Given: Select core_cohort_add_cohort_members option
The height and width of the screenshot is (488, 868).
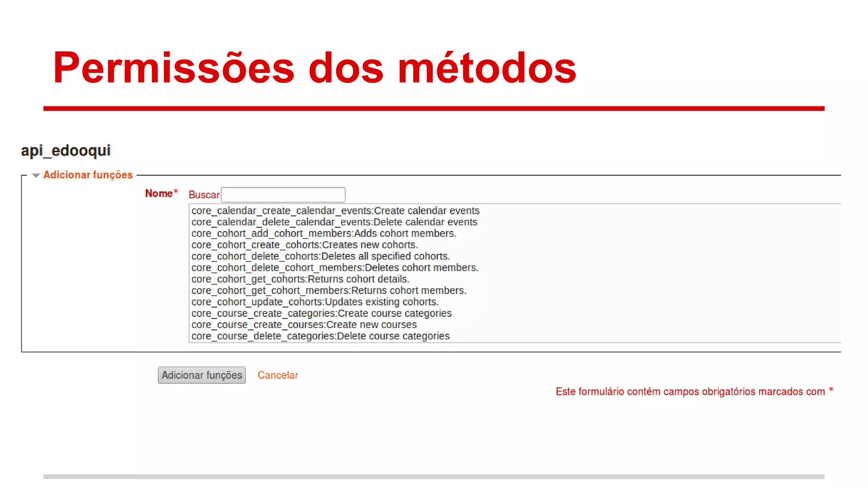Looking at the screenshot, I should click(515, 233).
